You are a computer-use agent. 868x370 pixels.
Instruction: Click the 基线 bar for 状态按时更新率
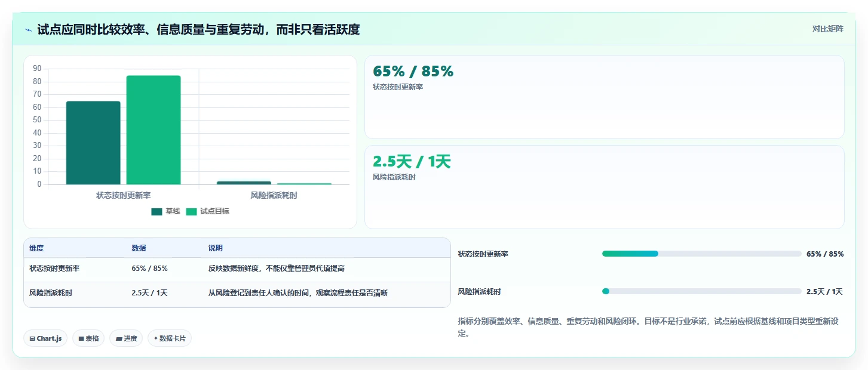click(x=93, y=143)
